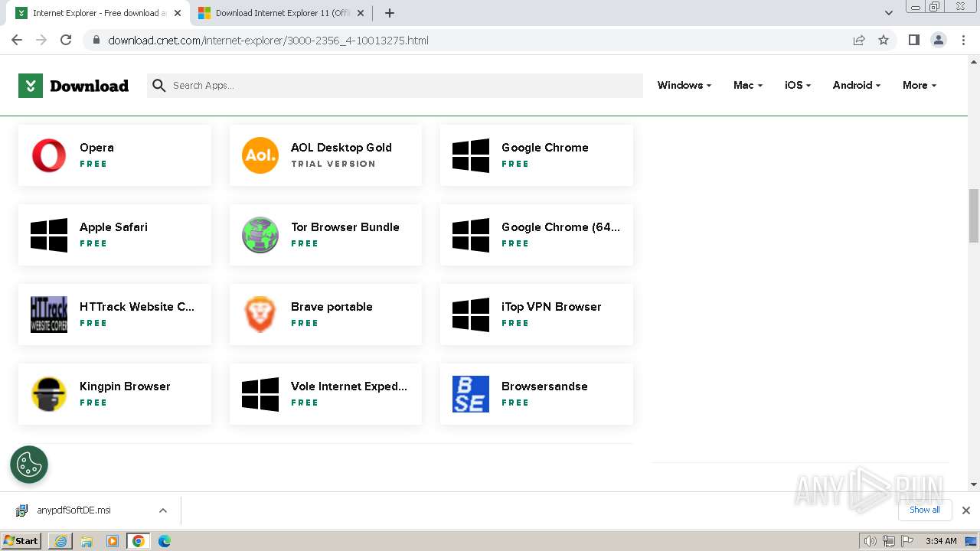
Task: Open a new browser tab
Action: tap(390, 13)
